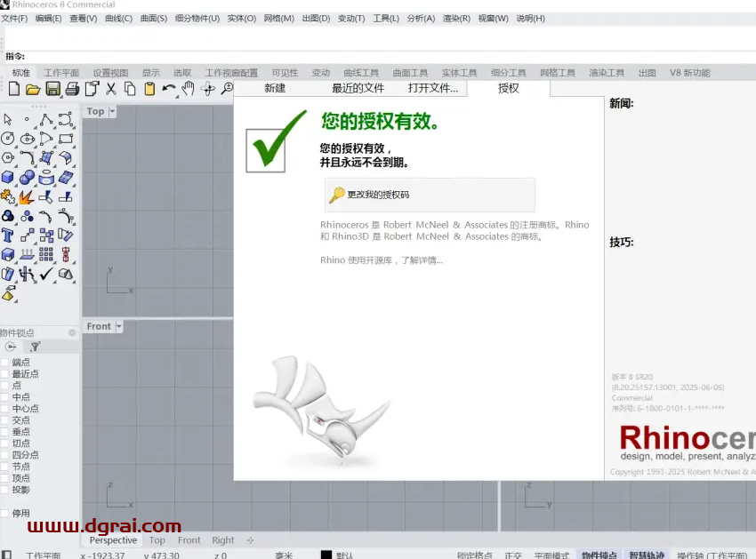Select the Rotate view tool
This screenshot has width=756, height=559.
click(208, 89)
